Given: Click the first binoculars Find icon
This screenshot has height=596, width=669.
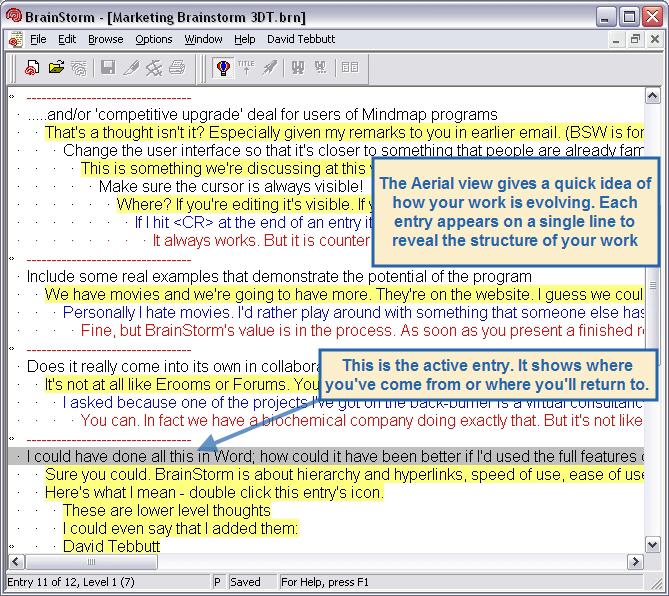Looking at the screenshot, I should click(x=297, y=68).
